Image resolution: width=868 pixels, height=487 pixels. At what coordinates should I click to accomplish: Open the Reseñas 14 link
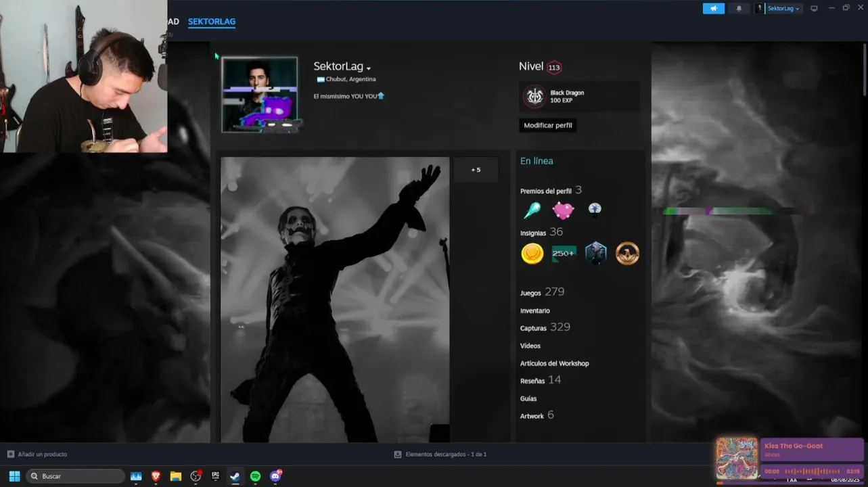coord(540,380)
